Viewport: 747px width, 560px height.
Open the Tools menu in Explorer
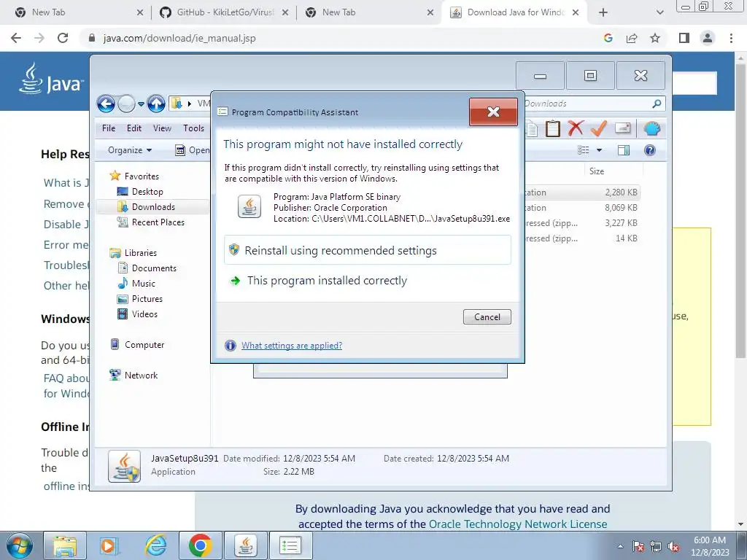click(x=193, y=128)
